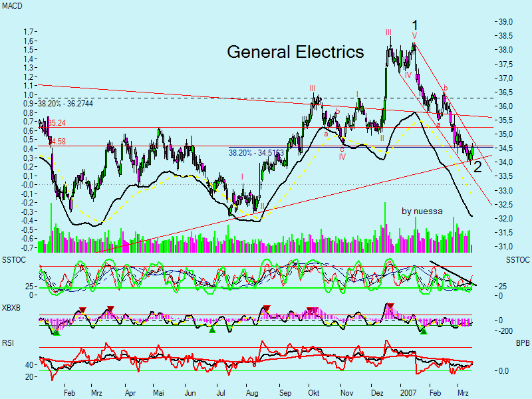532x399 pixels.
Task: Select the General Electrics chart title
Action: coord(295,52)
